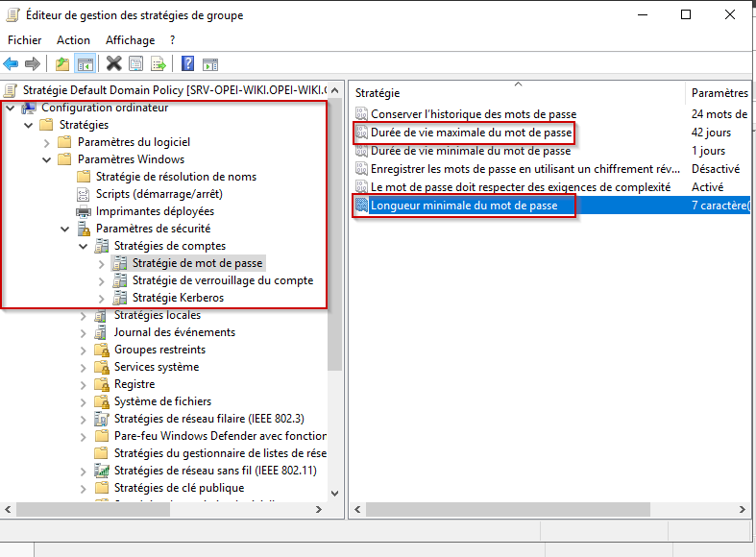The height and width of the screenshot is (557, 756).
Task: Select Stratégie de mot de passe
Action: [x=197, y=263]
